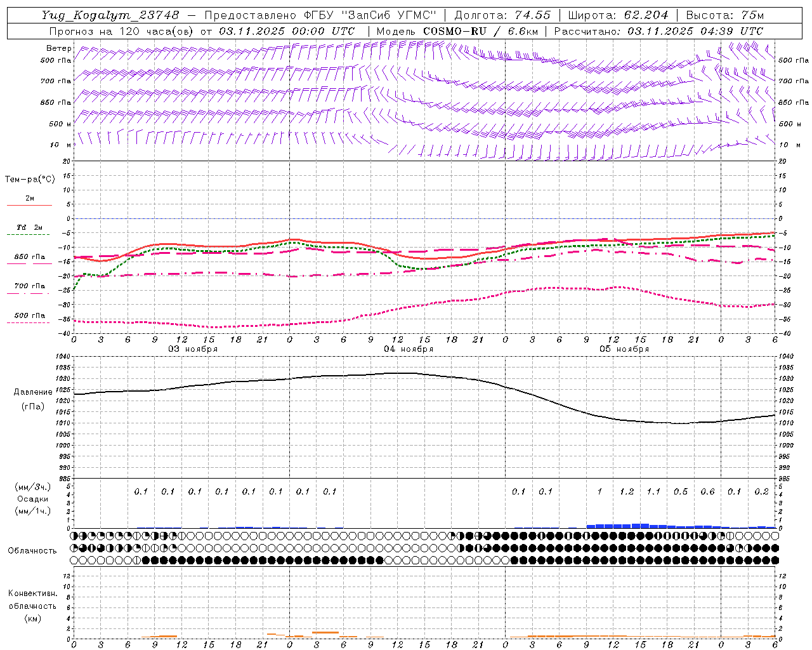Select the provider text ФГБУ "ЗапСиб УГМС"
812x650 pixels.
[372, 15]
